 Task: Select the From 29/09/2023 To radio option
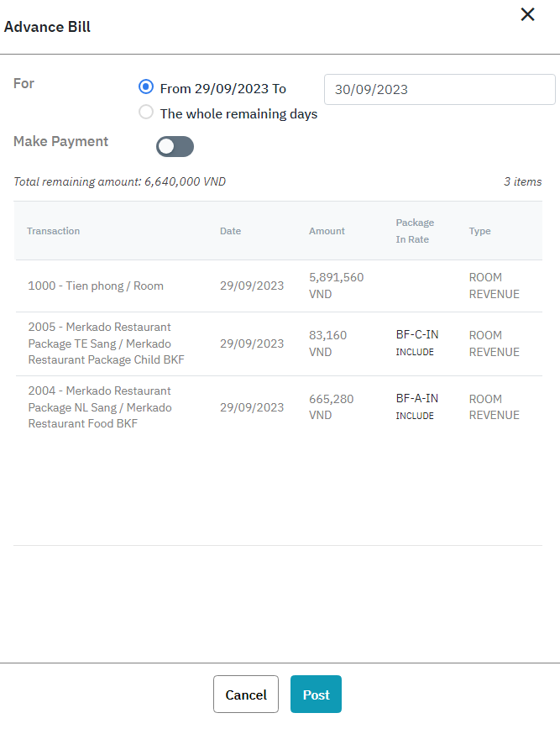point(147,87)
